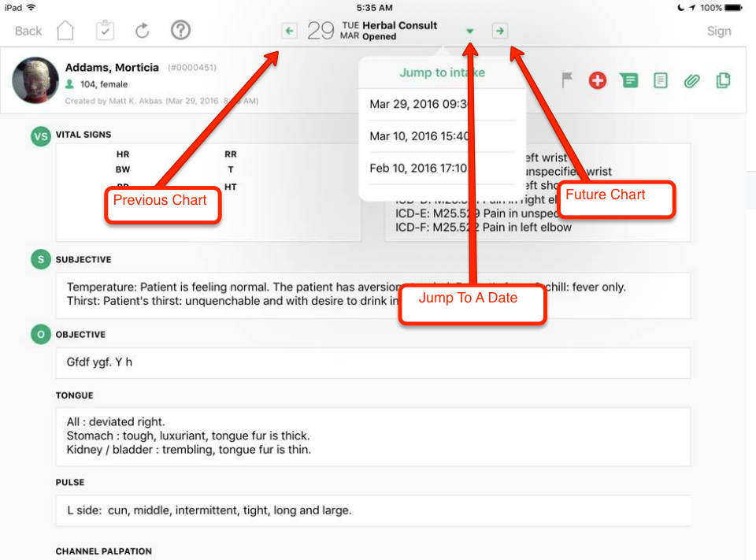Click into the Objective text field
Screen dimensions: 756x560
pos(372,363)
